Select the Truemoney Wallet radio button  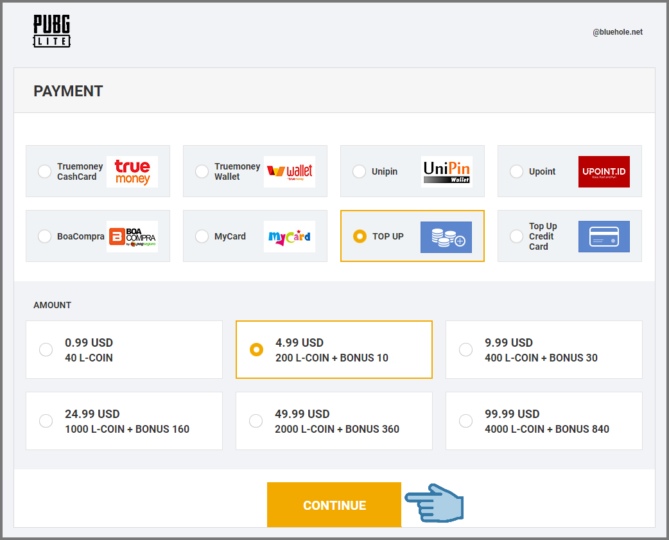(202, 171)
